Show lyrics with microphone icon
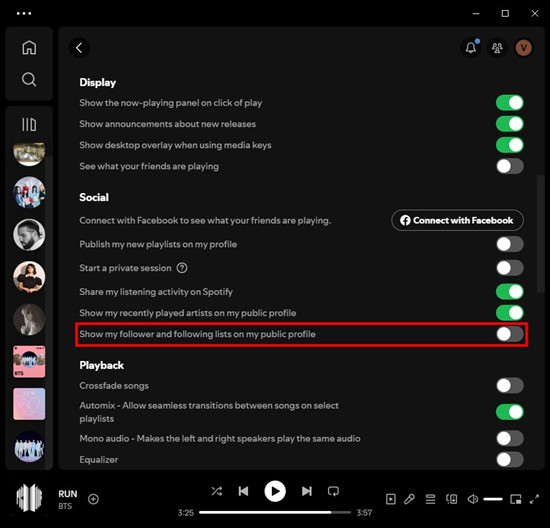Viewport: 550px width, 528px height. (409, 499)
